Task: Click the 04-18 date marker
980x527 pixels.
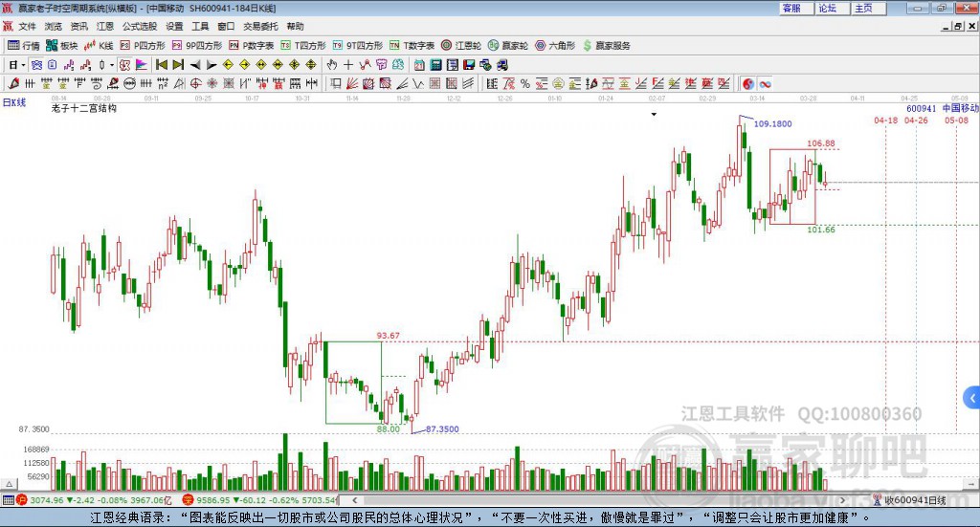Action: [x=885, y=120]
